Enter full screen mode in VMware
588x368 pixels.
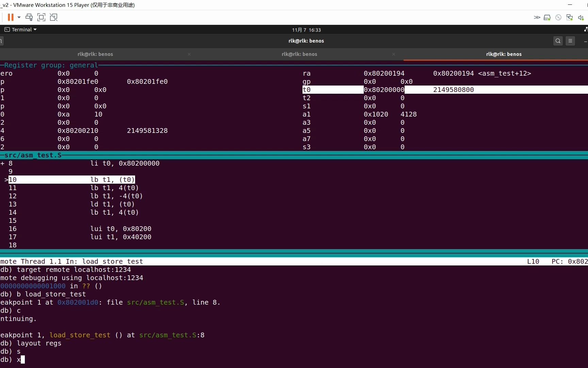point(41,17)
